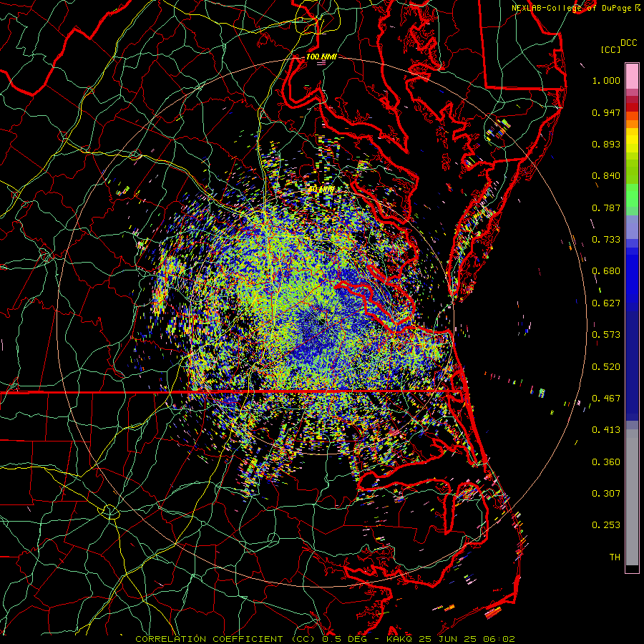The height and width of the screenshot is (644, 644).
Task: Click the DCC product label
Action: [x=628, y=43]
